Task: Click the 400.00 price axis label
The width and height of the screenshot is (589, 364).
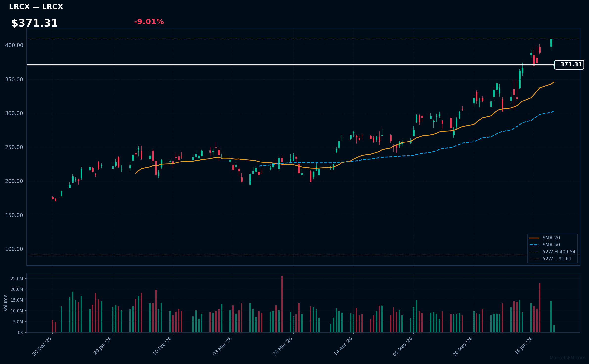Action: pyautogui.click(x=14, y=45)
